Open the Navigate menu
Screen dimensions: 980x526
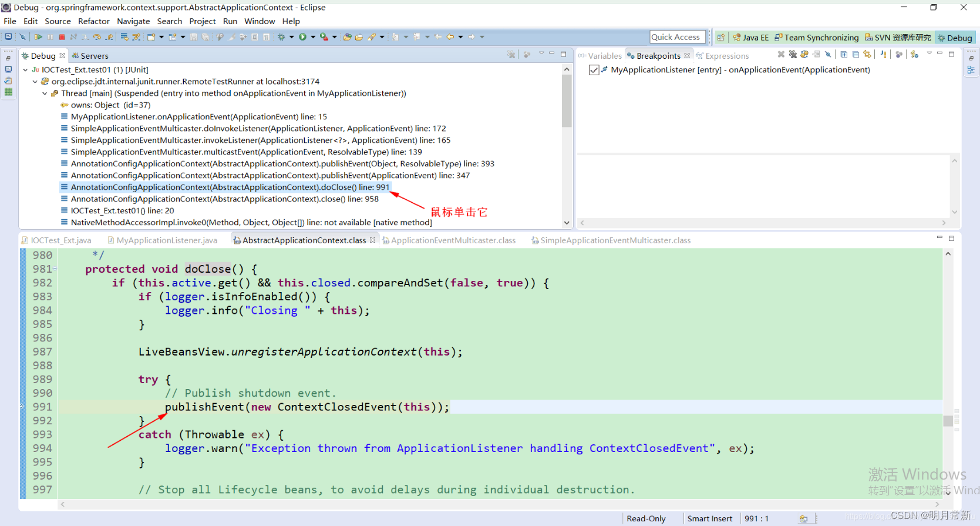click(133, 21)
